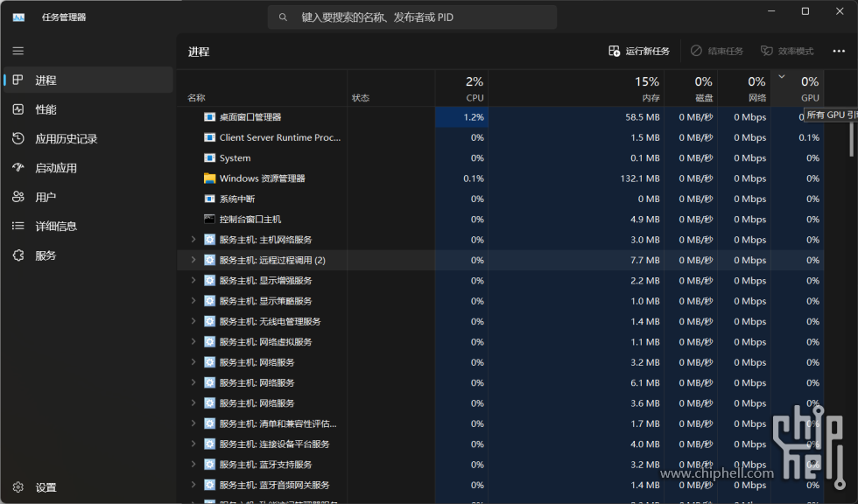This screenshot has width=858, height=504.
Task: Click the 性能 icon in the sidebar
Action: [18, 109]
